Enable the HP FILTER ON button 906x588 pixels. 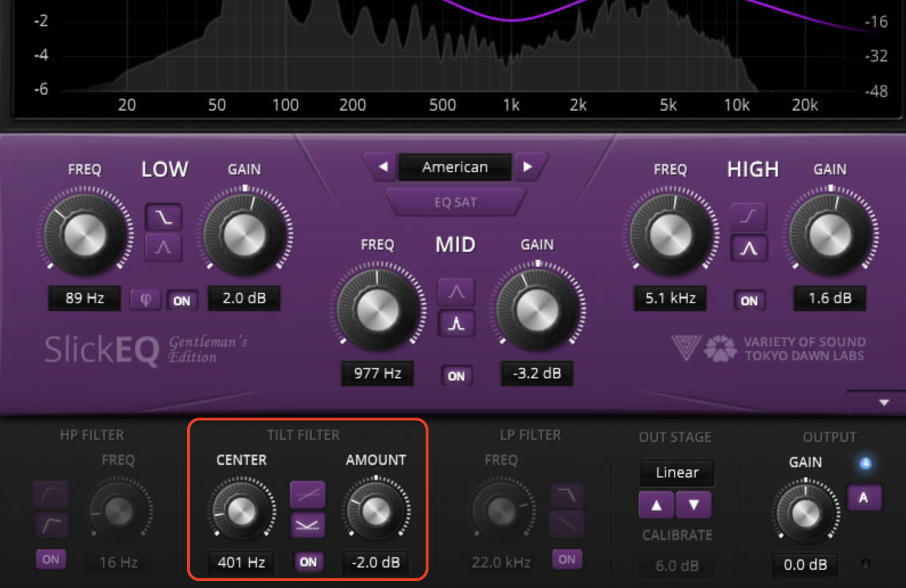click(x=51, y=559)
